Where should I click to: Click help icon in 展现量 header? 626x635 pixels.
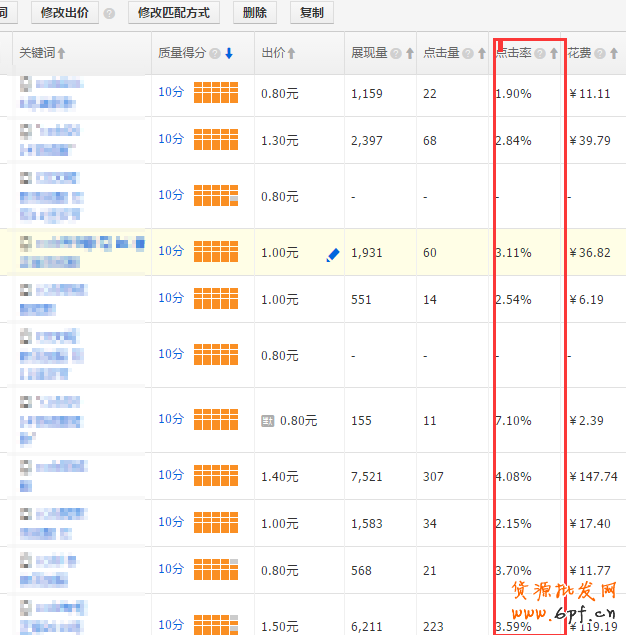tap(396, 54)
